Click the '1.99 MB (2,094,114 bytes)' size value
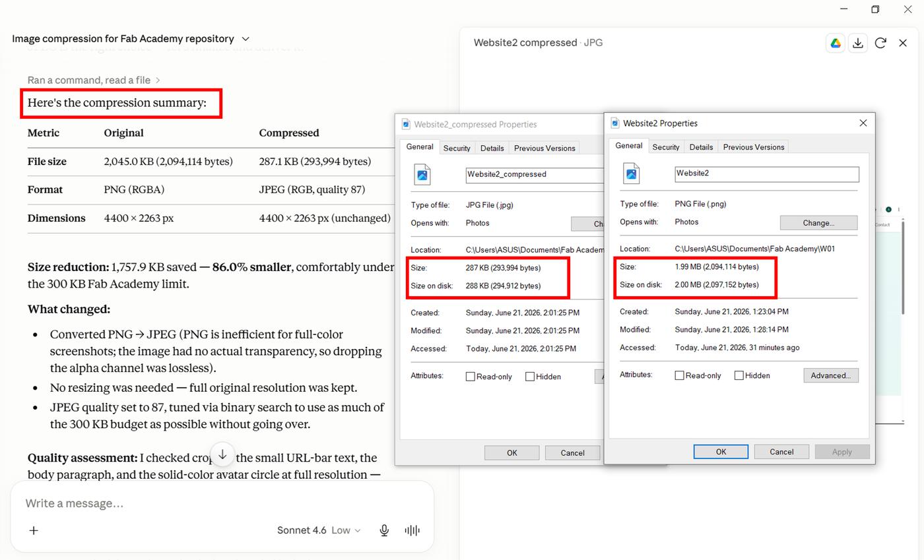Image resolution: width=924 pixels, height=560 pixels. (717, 267)
